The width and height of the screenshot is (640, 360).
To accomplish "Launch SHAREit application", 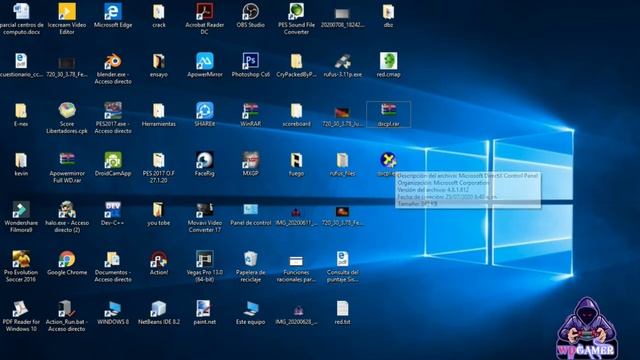I will coord(204,115).
